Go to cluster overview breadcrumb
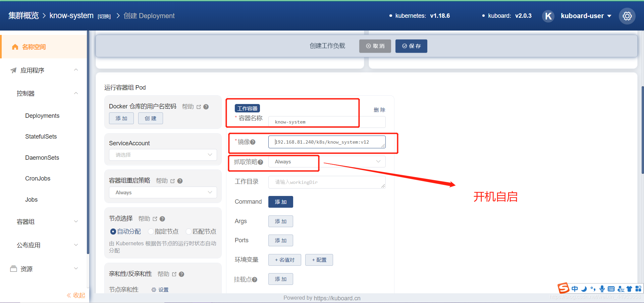This screenshot has height=303, width=644. 23,16
